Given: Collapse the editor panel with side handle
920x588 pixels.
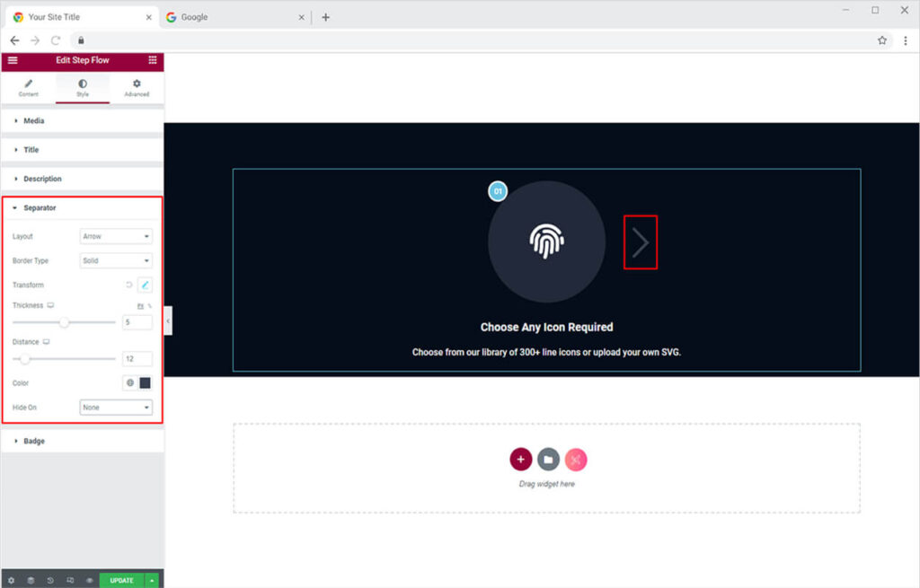Looking at the screenshot, I should click(168, 320).
